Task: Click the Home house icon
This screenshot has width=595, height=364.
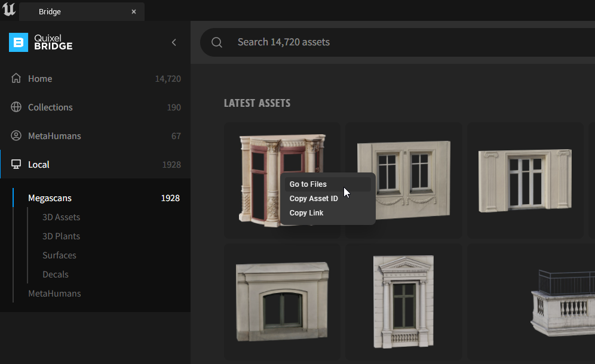Action: (16, 79)
